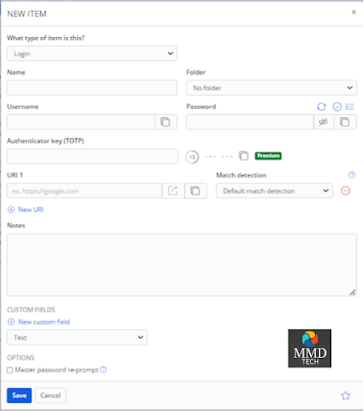Image resolution: width=364 pixels, height=411 pixels.
Task: Launch the URI 1 link icon
Action: [x=173, y=191]
